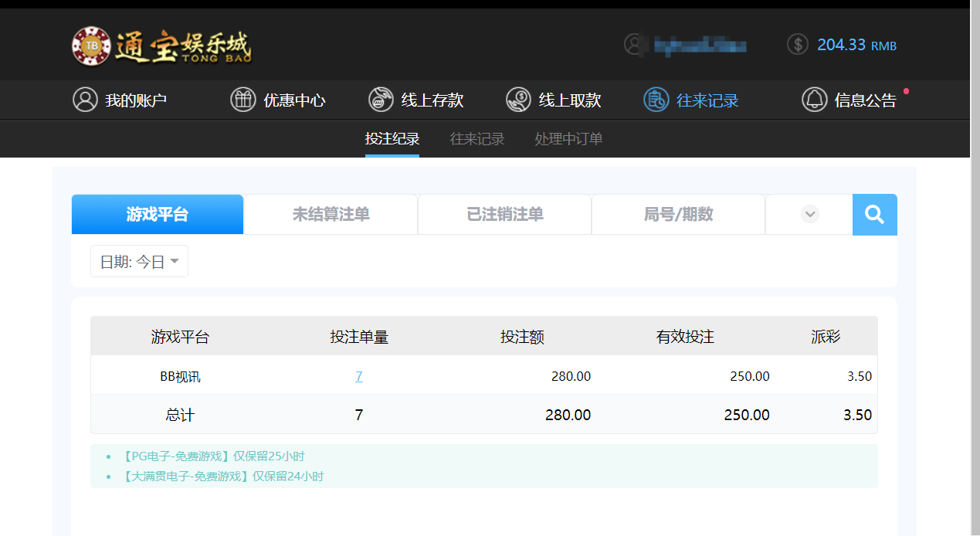Open 我的账户 account icon
Screen dimensions: 980x536
(85, 100)
